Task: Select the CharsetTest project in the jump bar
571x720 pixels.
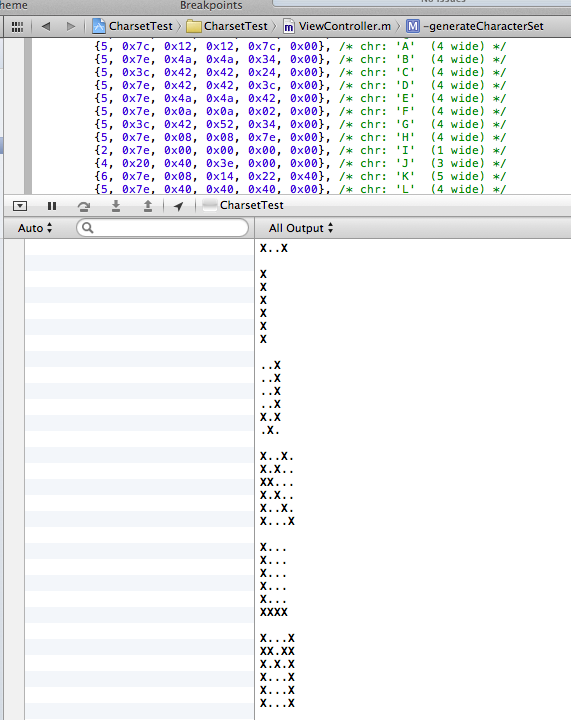Action: point(133,26)
